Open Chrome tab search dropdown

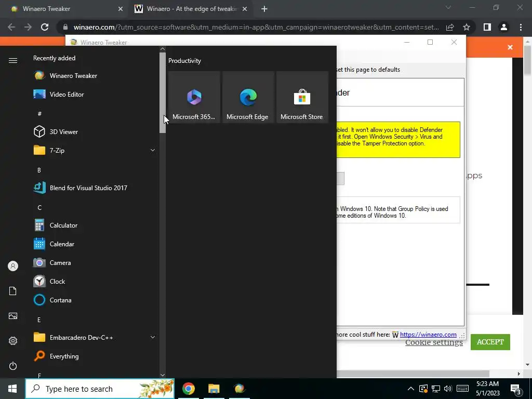(x=448, y=7)
